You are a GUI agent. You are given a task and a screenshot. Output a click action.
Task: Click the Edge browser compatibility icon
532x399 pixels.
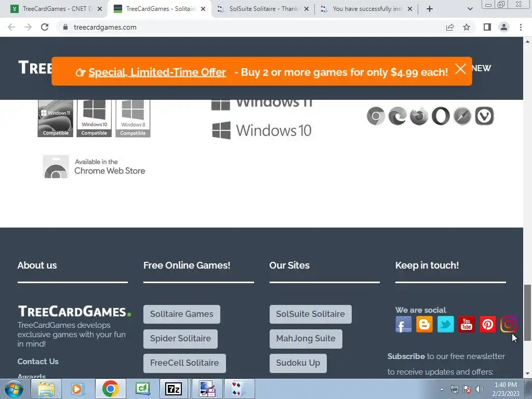click(397, 116)
